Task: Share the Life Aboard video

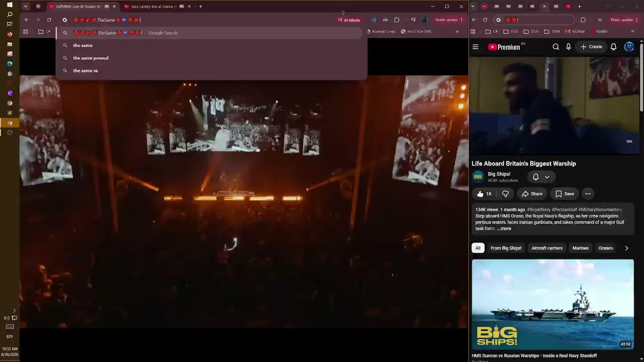Action: click(532, 194)
